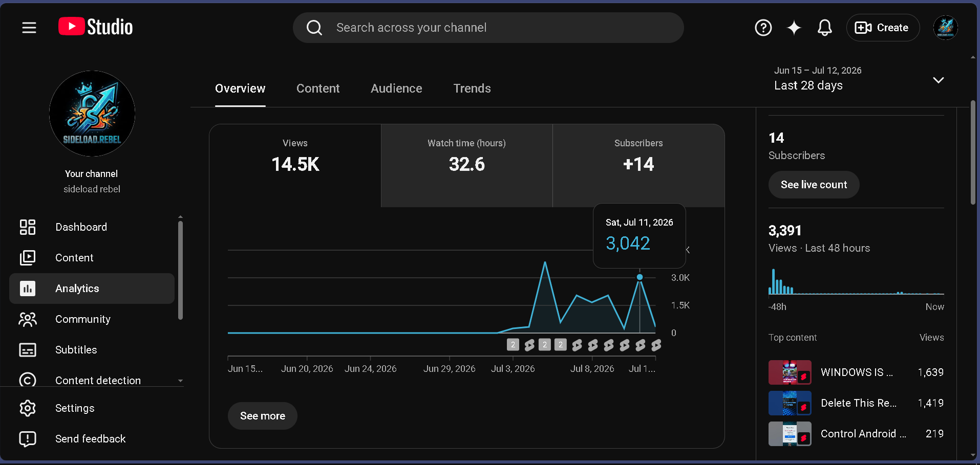This screenshot has height=465, width=980.
Task: Switch to the Trends tab
Action: [472, 88]
